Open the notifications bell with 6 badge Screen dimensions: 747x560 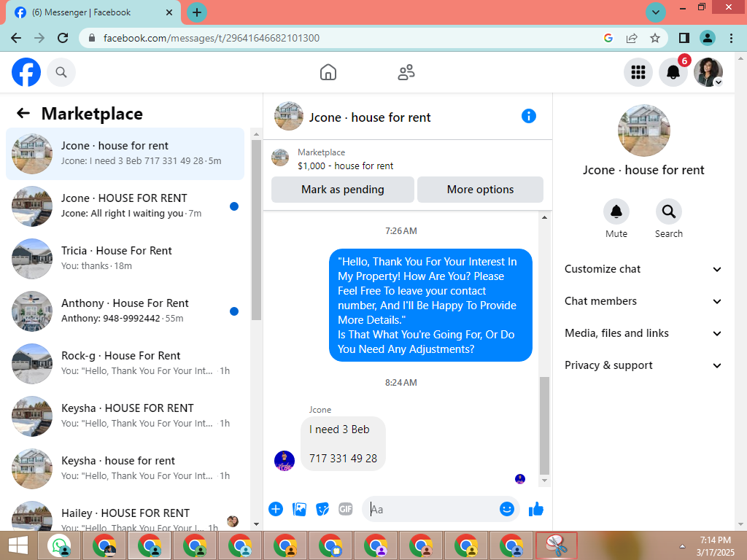point(673,72)
